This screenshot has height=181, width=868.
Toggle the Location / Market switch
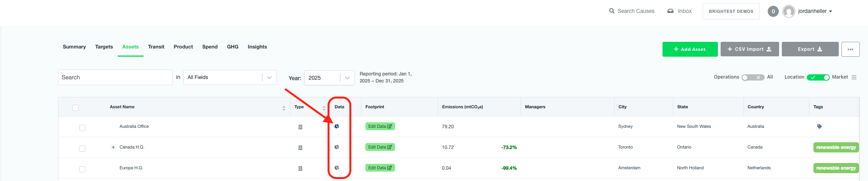click(818, 77)
